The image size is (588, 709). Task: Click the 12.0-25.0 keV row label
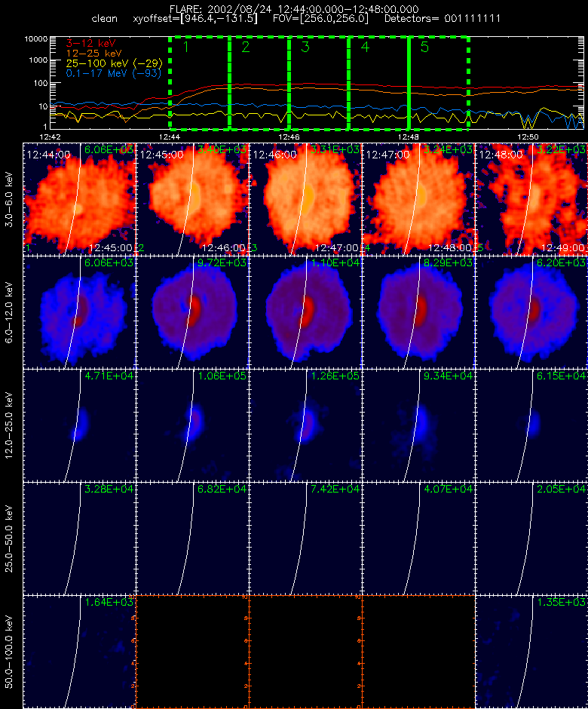[9, 425]
